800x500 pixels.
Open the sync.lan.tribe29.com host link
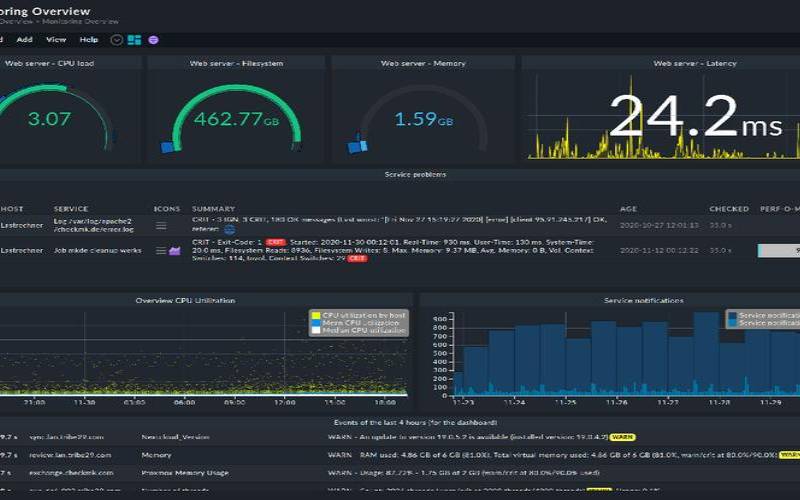pos(64,436)
